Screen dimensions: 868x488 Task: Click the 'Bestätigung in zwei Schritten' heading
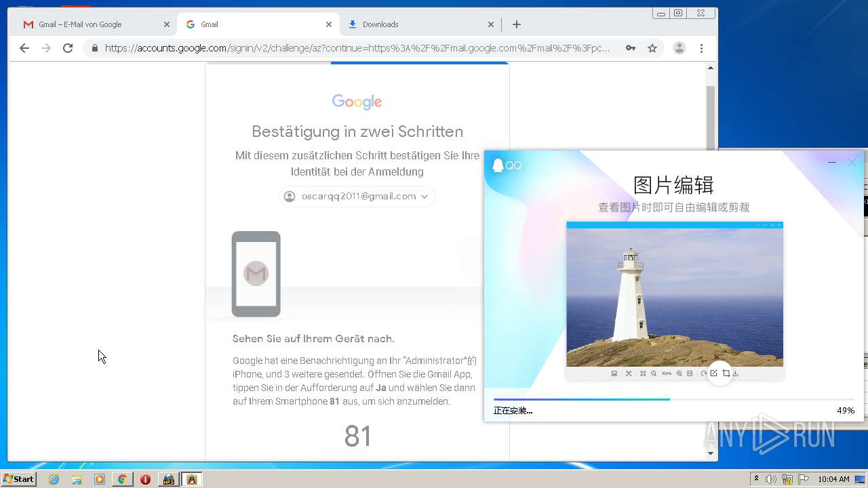pos(357,131)
